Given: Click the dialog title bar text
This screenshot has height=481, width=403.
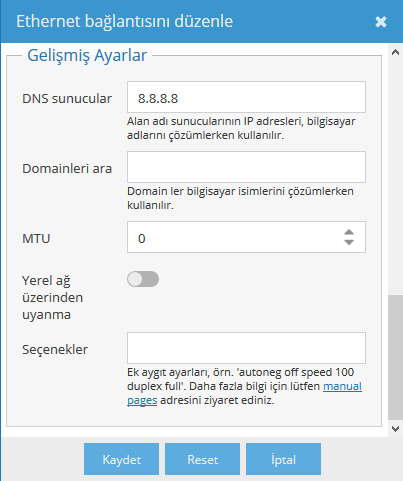Looking at the screenshot, I should (x=124, y=22).
